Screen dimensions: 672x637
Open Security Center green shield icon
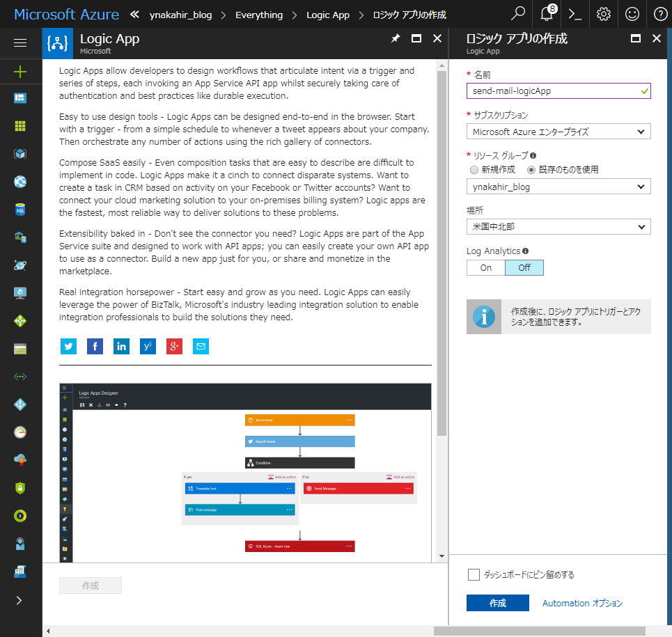coord(20,488)
